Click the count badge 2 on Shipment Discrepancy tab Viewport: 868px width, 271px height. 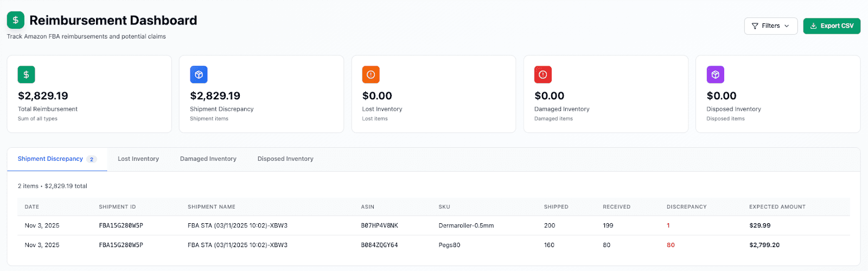click(92, 159)
